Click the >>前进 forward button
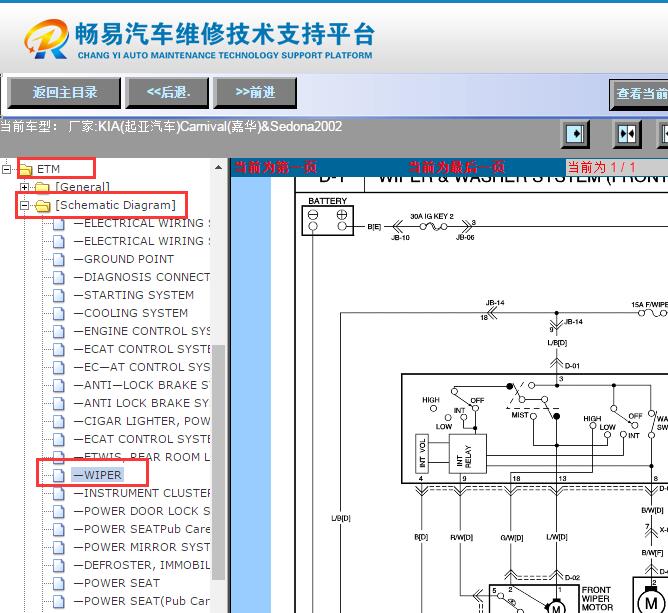Image resolution: width=668 pixels, height=613 pixels. 255,93
